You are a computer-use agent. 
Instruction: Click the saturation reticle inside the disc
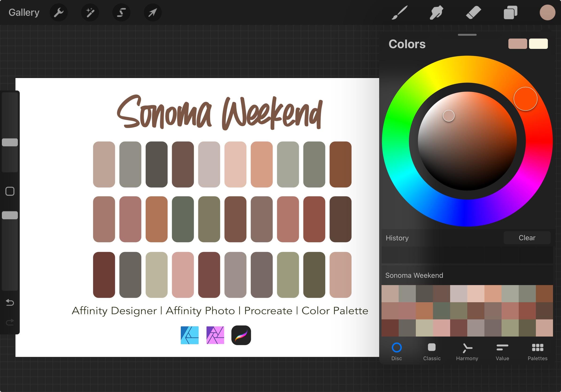pyautogui.click(x=449, y=116)
